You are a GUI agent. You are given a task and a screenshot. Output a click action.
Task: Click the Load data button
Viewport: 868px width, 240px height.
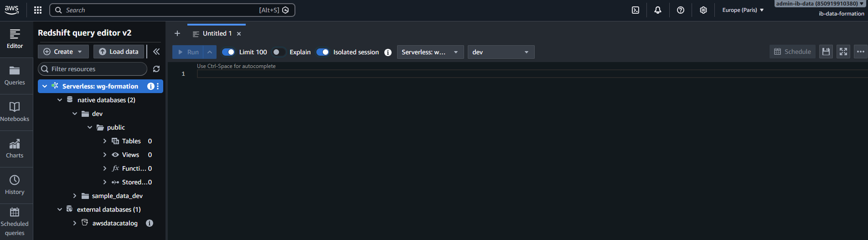[x=119, y=52]
